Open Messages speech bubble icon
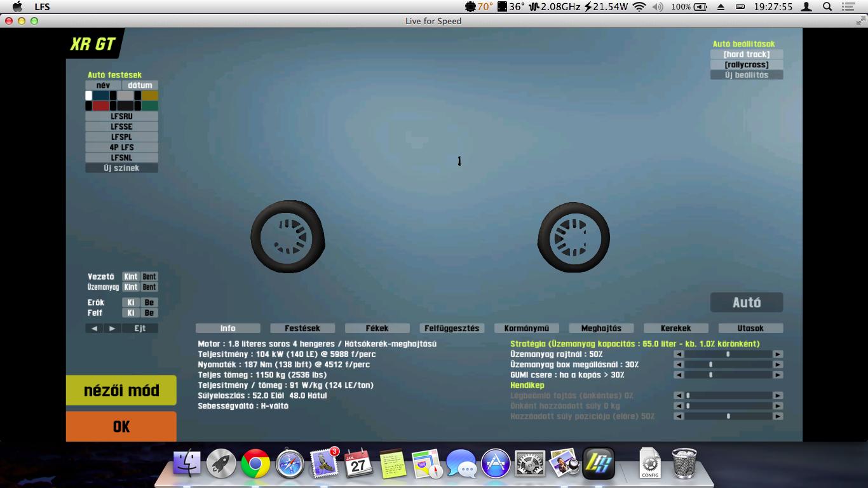 (461, 463)
